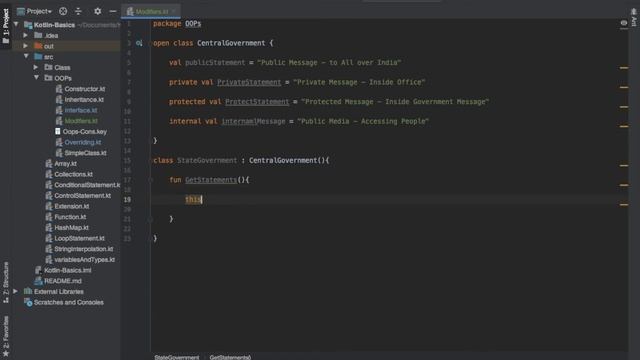This screenshot has height=360, width=640.
Task: Click Modifiers.kt file icon in tree
Action: [59, 121]
